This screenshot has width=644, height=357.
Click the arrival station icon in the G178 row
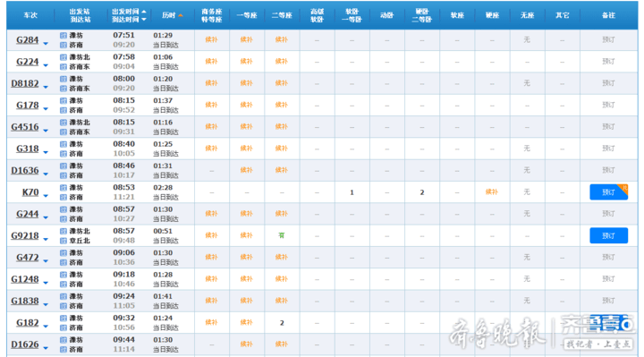(64, 110)
